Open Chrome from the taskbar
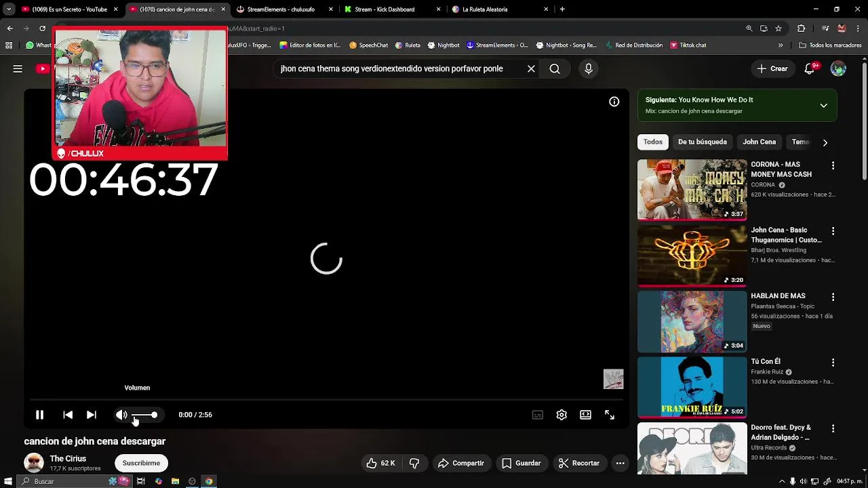This screenshot has height=488, width=868. pos(209,481)
